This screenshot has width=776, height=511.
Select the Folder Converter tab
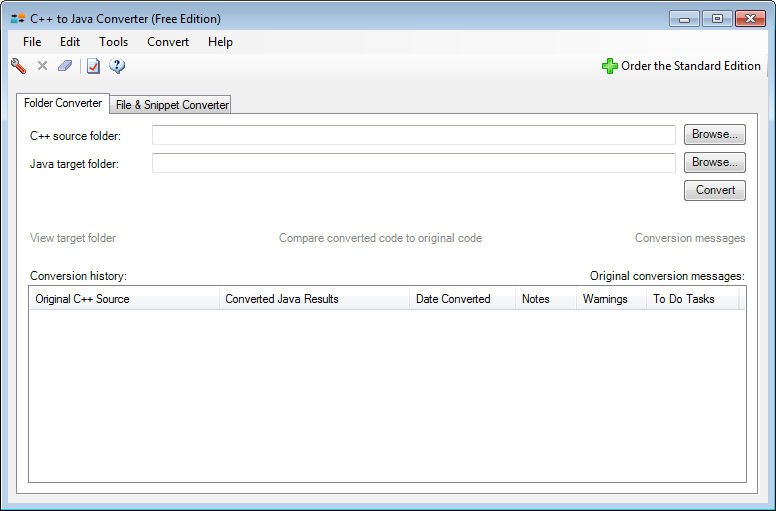(x=63, y=103)
